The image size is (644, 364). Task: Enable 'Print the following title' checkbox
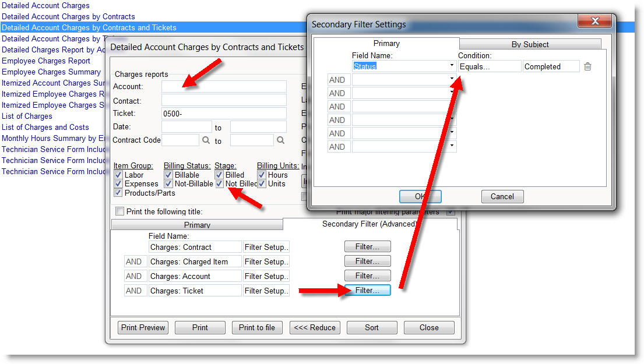coord(120,211)
